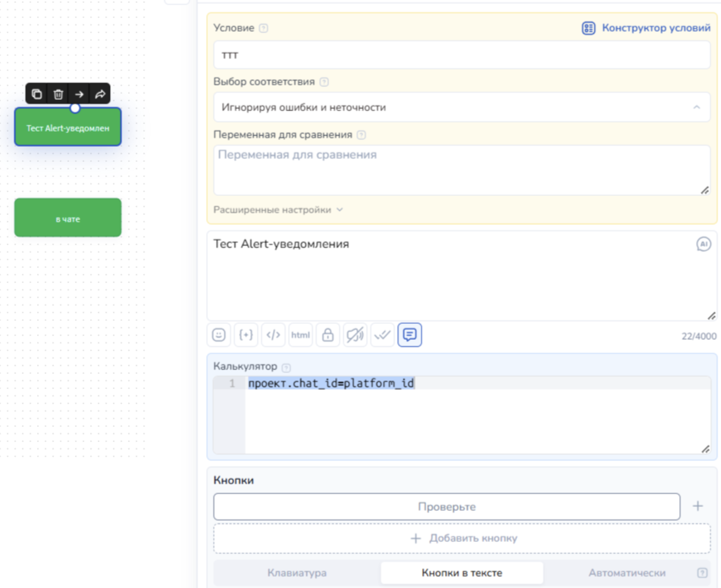Toggle the highlighted alert message icon
The image size is (721, 588).
click(410, 335)
